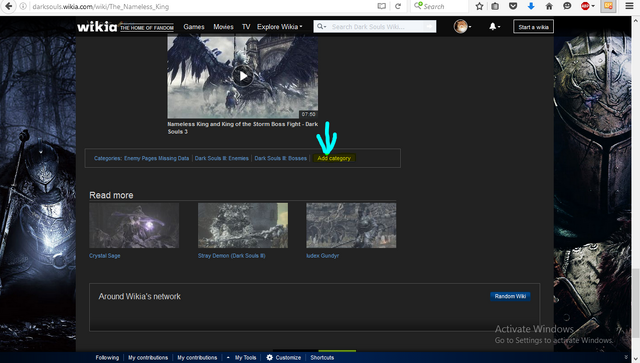Open the notifications bell dropdown
This screenshot has width=640, height=363.
click(494, 27)
